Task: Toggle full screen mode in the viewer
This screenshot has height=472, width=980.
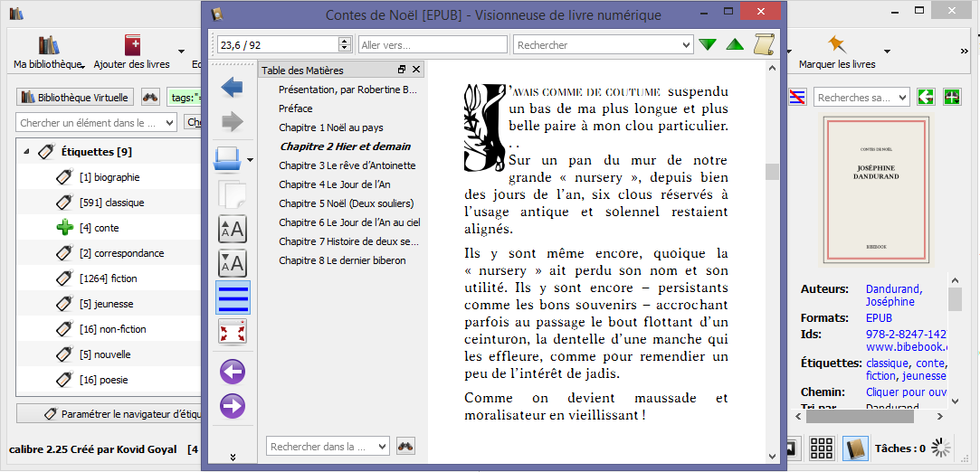Action: pyautogui.click(x=233, y=332)
